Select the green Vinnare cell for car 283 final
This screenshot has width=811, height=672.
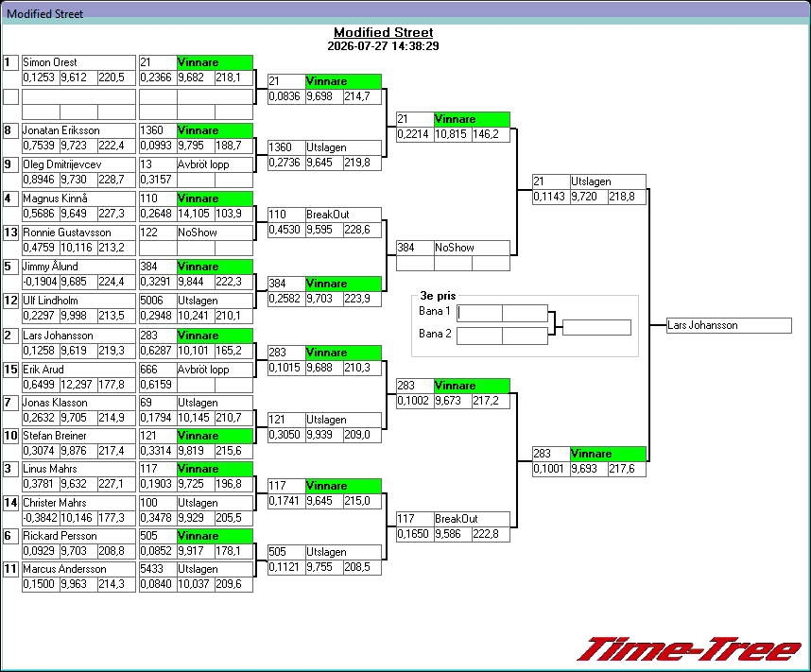click(609, 454)
